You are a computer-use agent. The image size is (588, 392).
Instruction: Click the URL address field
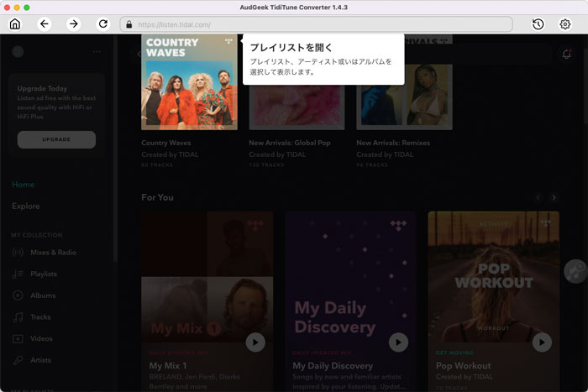click(x=316, y=24)
